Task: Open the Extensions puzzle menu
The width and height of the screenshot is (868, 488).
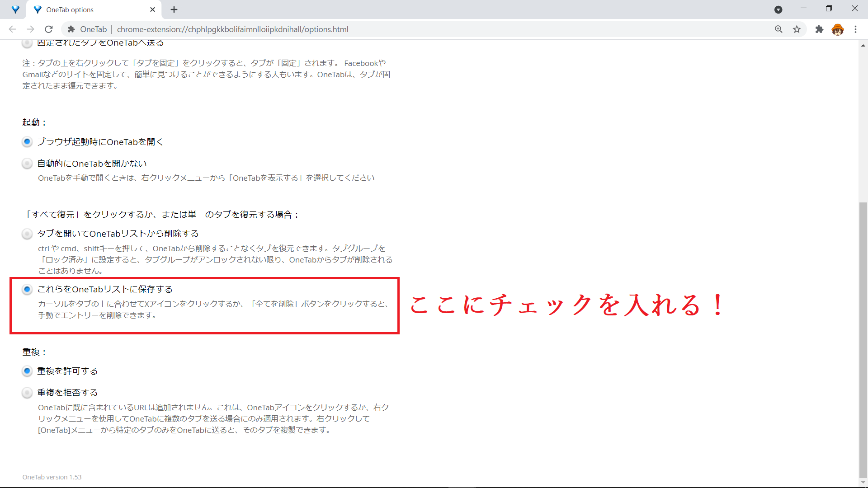Action: [819, 29]
